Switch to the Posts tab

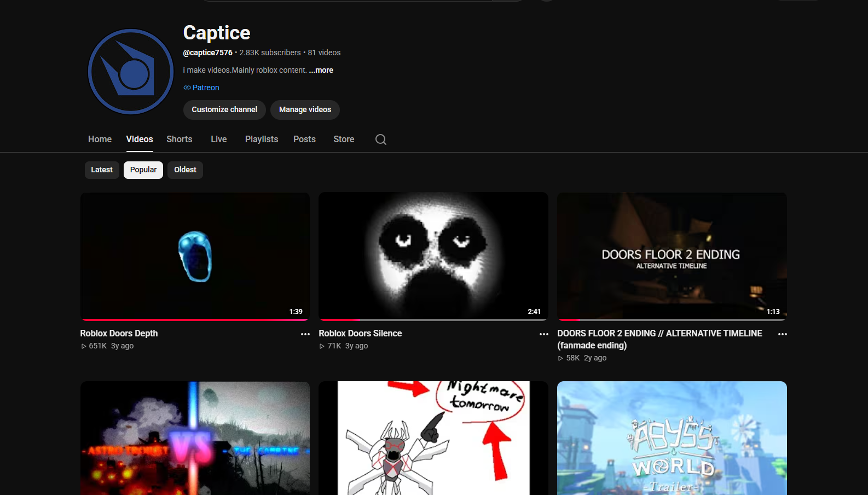tap(304, 139)
